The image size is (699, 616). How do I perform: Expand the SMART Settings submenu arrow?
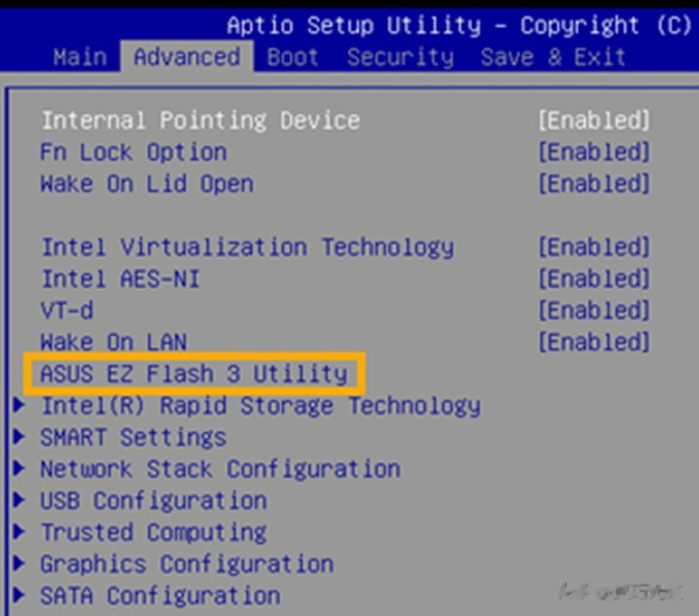(19, 438)
